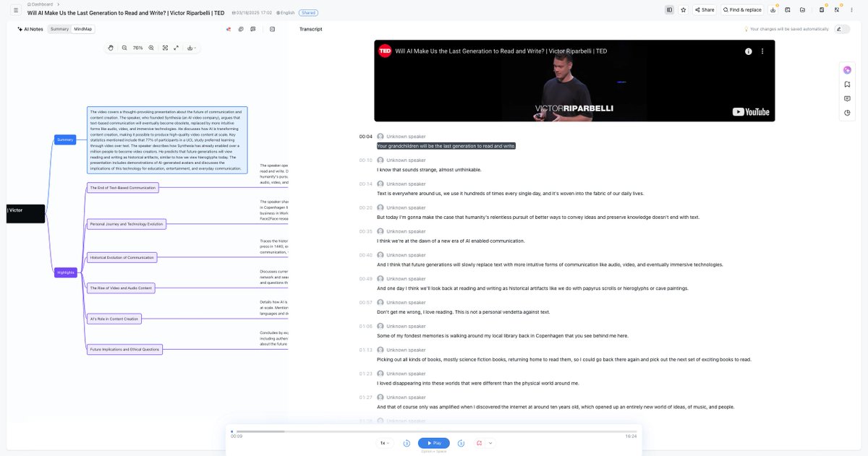The image size is (868, 456).
Task: Click the zoom-in magnifier on the mind map
Action: 151,48
